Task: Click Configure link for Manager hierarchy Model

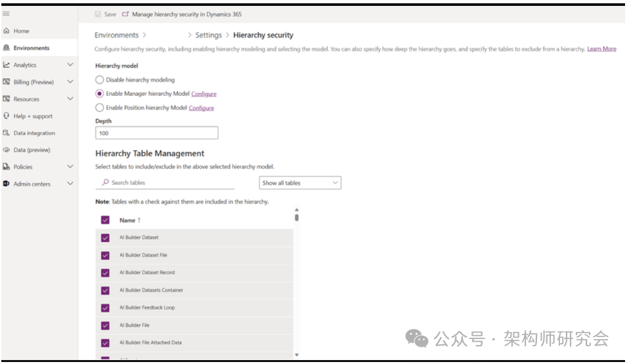Action: pyautogui.click(x=204, y=94)
